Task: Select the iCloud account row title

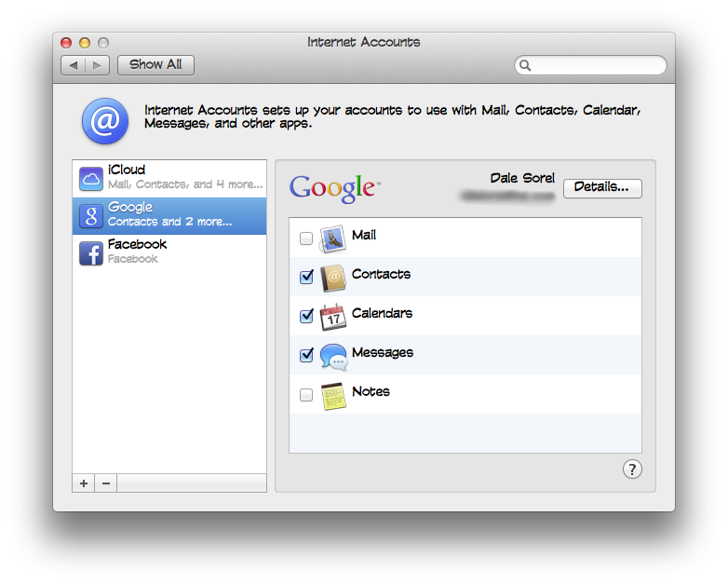Action: pyautogui.click(x=127, y=170)
